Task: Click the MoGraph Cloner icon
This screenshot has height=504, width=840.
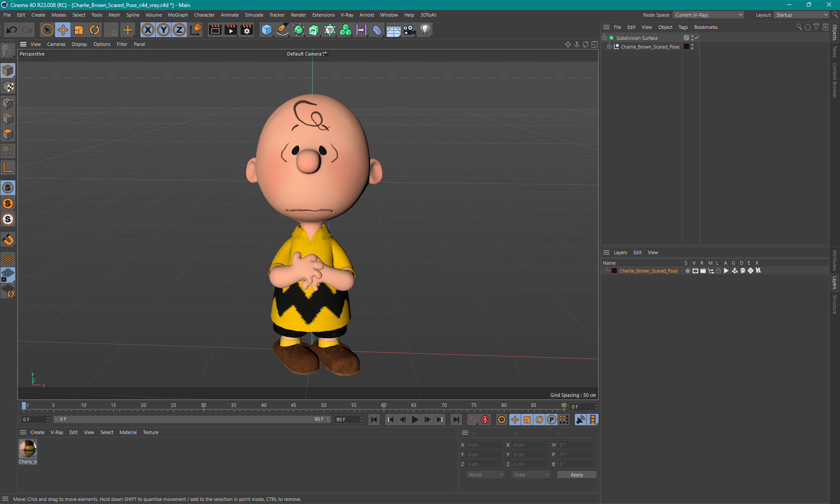Action: pos(346,30)
